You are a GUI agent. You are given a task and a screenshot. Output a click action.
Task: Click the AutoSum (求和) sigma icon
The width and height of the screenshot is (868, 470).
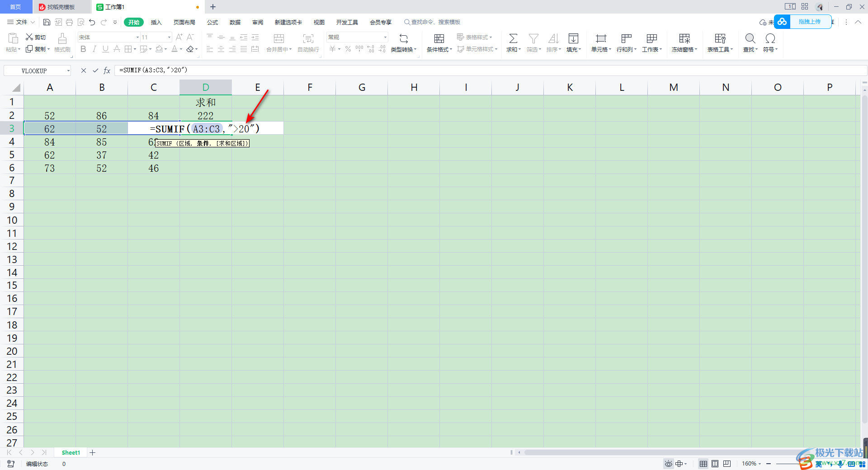click(513, 38)
